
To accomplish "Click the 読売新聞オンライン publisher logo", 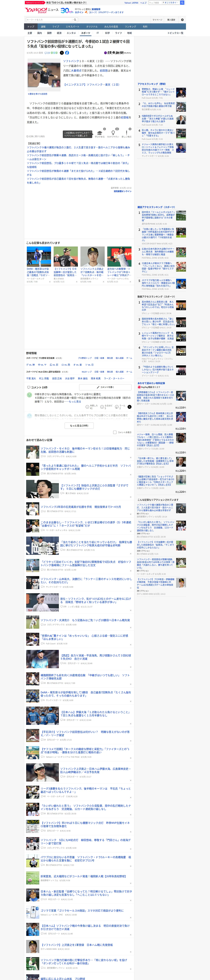I will [117, 53].
